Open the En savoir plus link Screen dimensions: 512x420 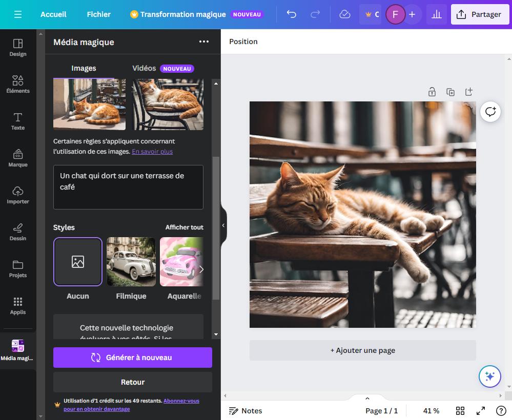coord(152,151)
